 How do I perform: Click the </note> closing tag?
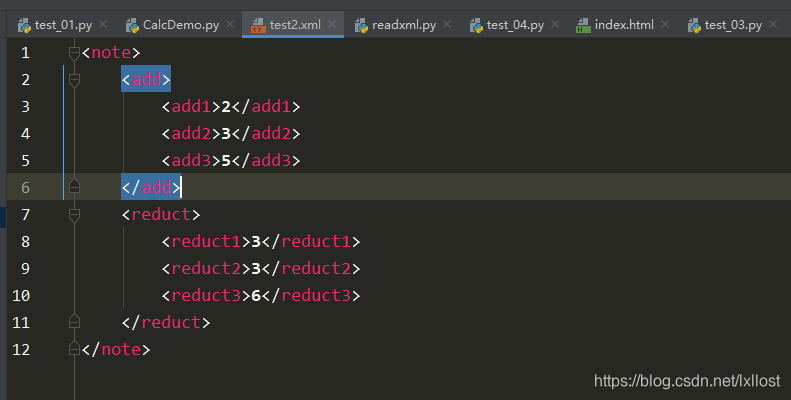pos(116,349)
